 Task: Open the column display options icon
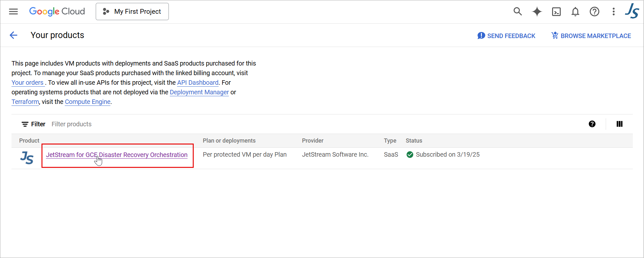click(x=619, y=124)
